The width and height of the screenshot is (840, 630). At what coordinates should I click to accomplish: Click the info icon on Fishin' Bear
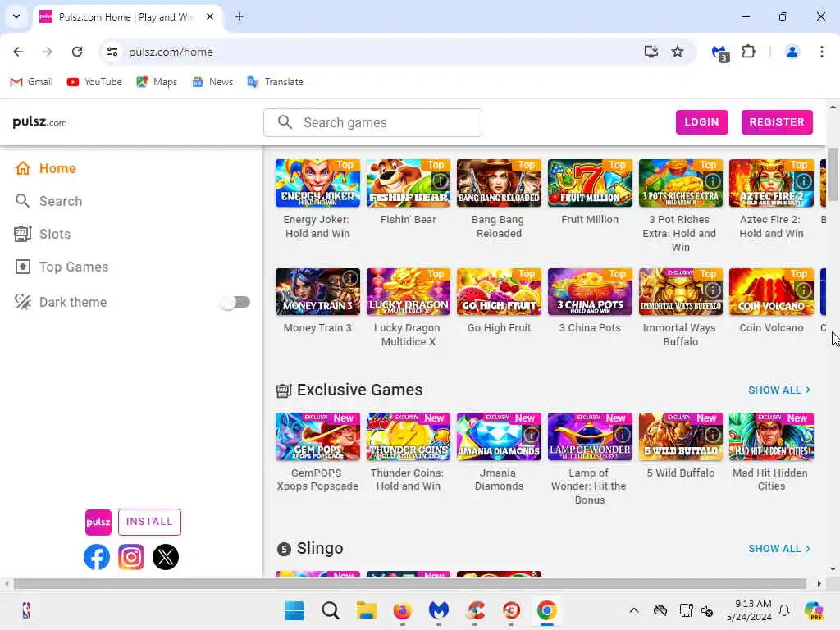coord(440,180)
